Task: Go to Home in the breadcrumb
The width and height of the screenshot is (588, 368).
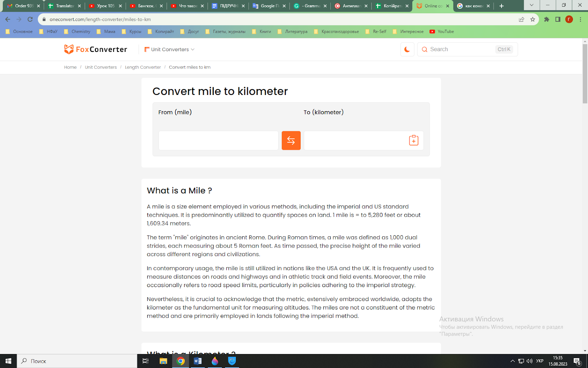Action: pyautogui.click(x=70, y=67)
